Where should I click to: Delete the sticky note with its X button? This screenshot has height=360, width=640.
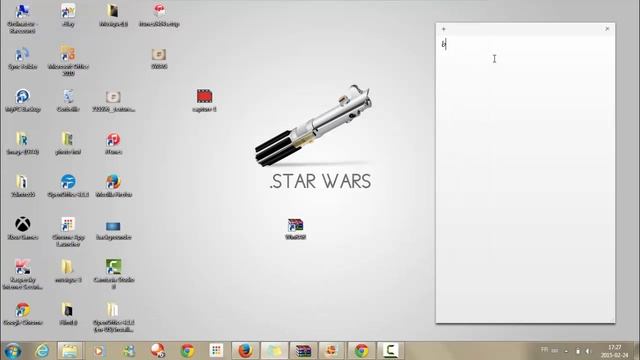click(x=607, y=29)
